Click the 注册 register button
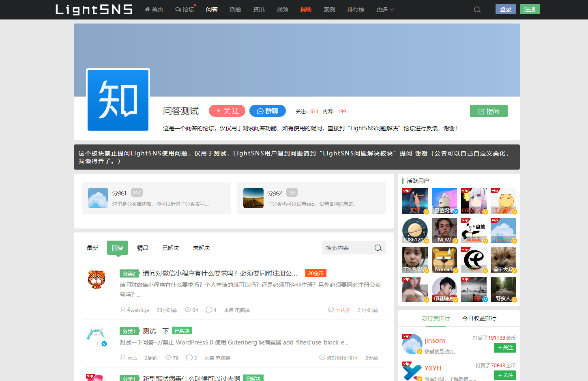This screenshot has height=381, width=588. (530, 9)
